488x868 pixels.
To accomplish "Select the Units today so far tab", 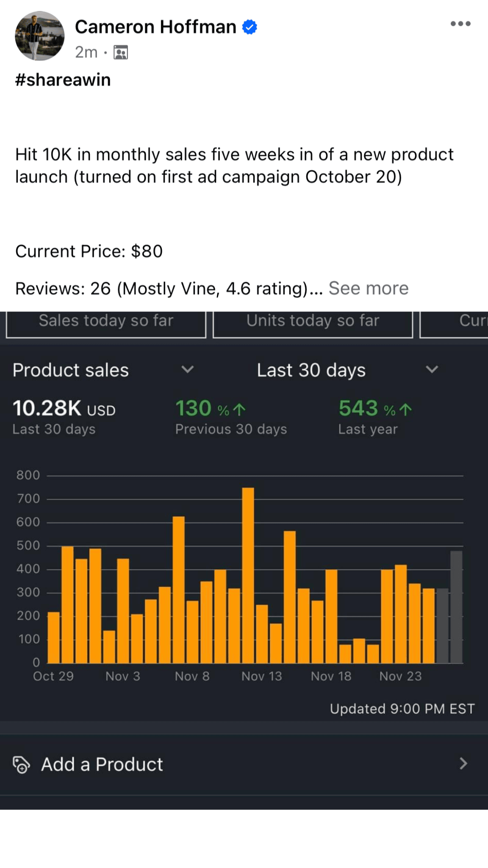I will click(313, 323).
